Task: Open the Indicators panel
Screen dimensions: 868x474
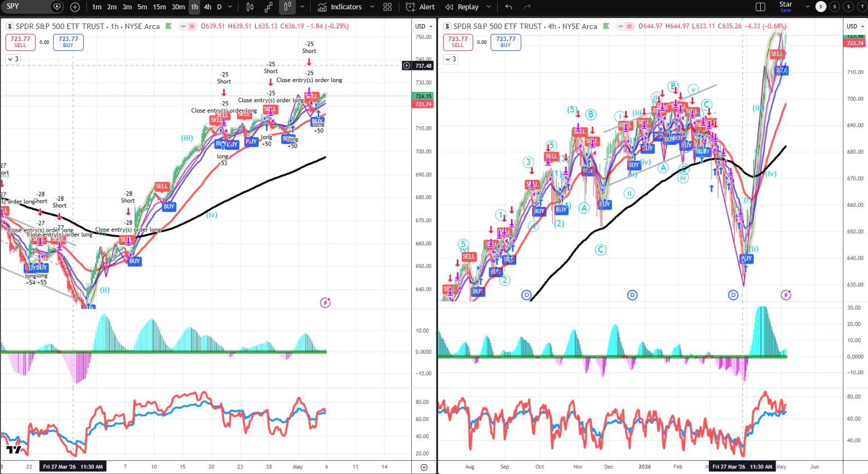Action: [x=340, y=7]
